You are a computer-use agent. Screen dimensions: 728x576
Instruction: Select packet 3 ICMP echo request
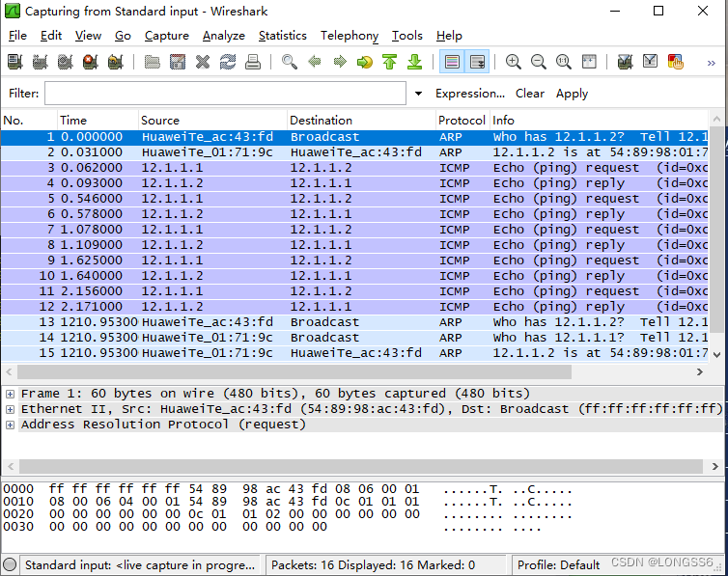(354, 168)
